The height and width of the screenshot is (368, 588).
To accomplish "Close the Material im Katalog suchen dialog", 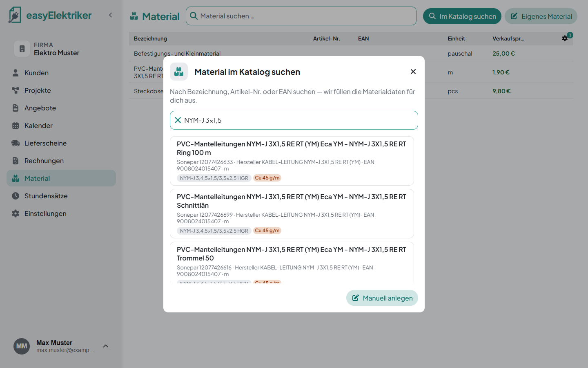I will pos(413,72).
